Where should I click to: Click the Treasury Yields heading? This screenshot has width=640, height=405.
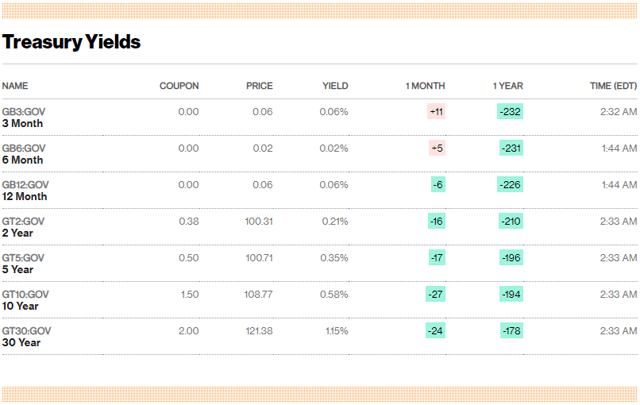[71, 42]
